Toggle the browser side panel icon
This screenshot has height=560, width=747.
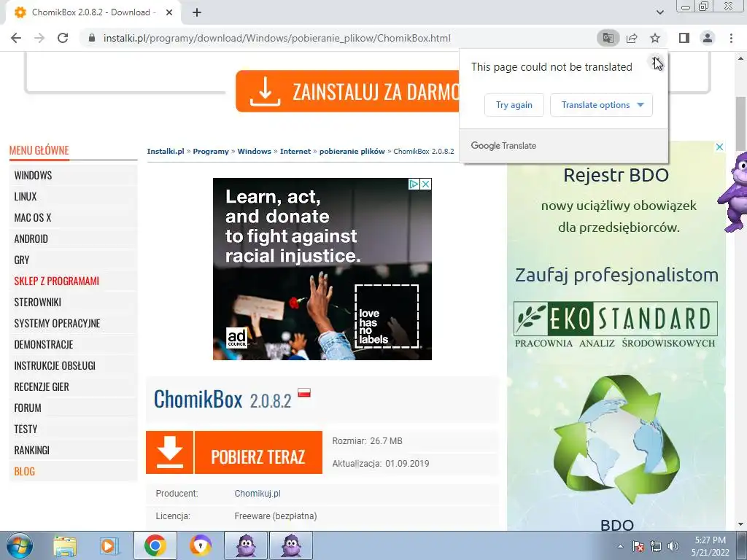[x=684, y=38]
